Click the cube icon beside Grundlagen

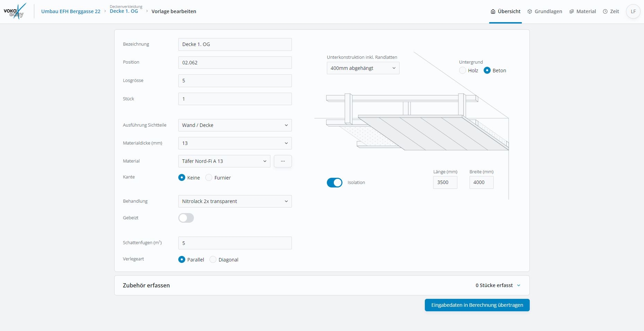[x=530, y=11]
